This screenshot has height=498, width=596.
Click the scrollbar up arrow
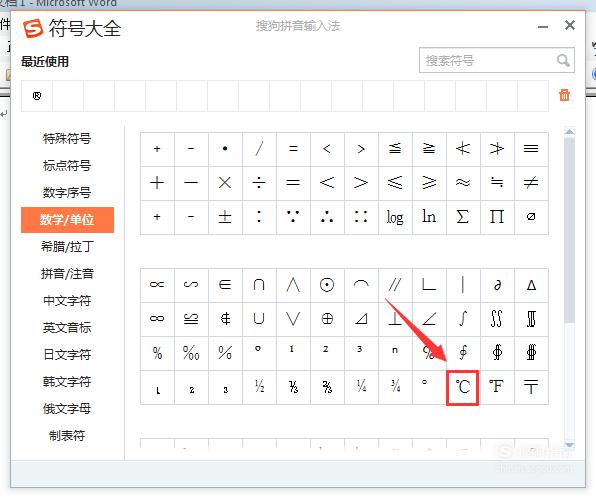coord(569,132)
